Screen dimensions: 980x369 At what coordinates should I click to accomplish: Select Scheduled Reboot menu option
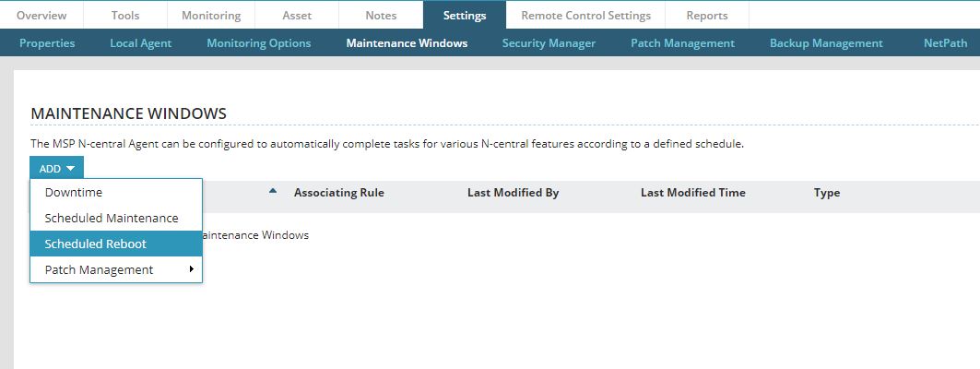coord(96,244)
